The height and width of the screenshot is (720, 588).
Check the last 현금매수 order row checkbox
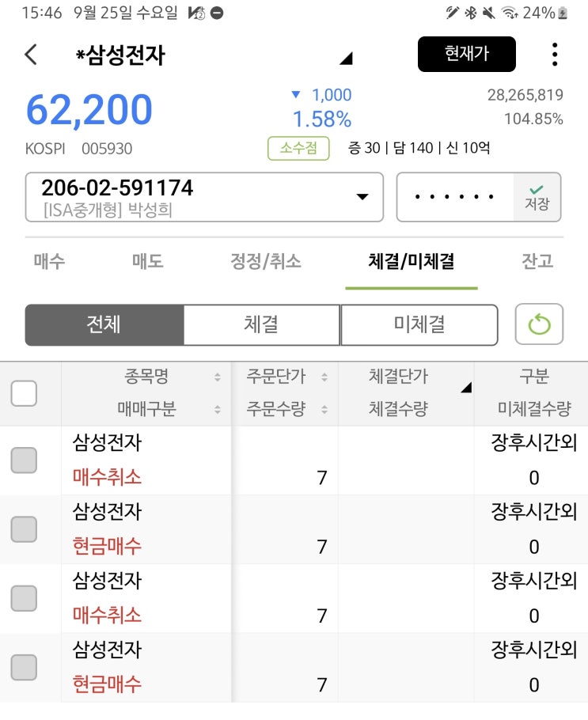click(x=24, y=667)
